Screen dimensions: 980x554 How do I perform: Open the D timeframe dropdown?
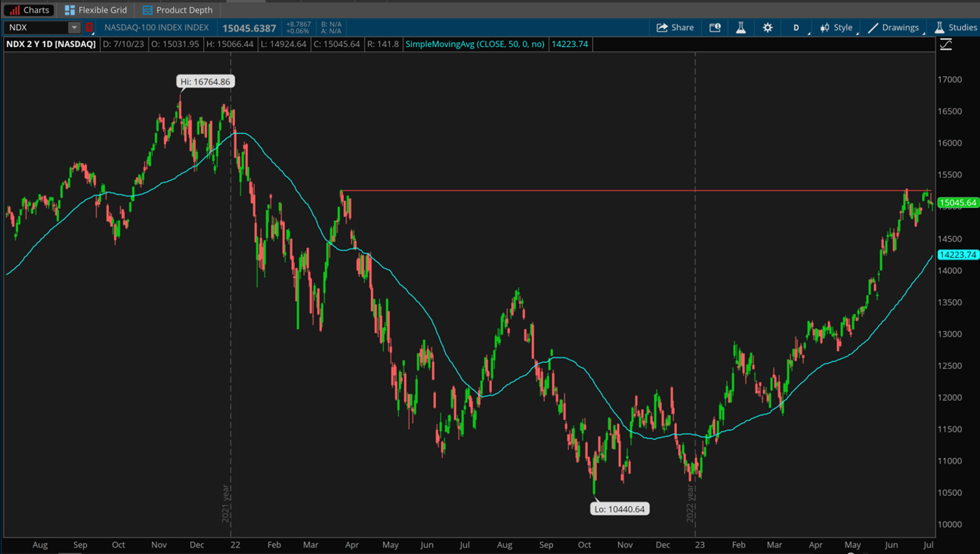(x=797, y=27)
